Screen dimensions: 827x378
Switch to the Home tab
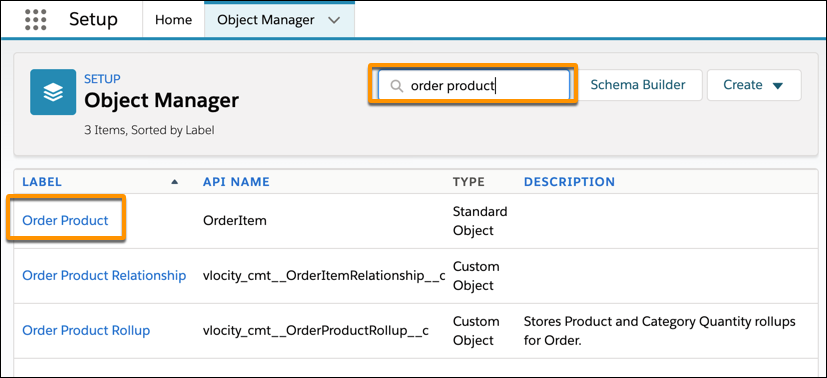pos(173,20)
